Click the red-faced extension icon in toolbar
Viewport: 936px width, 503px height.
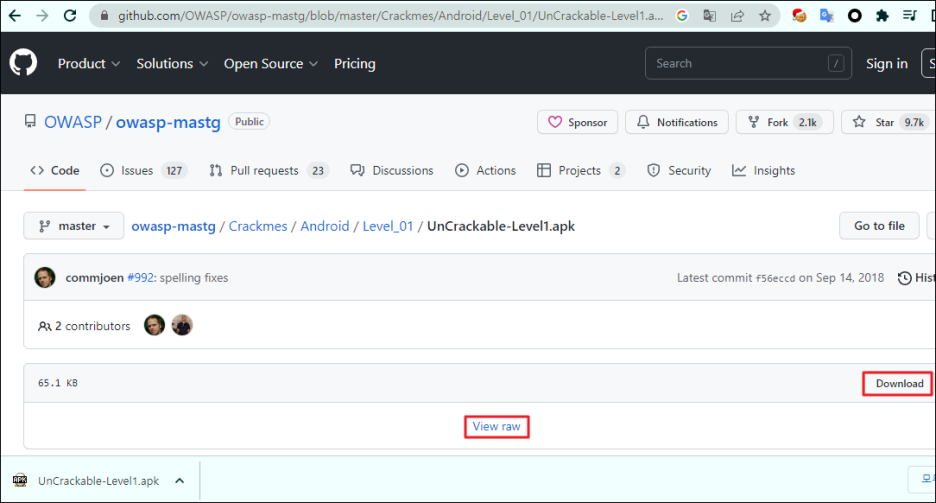799,16
